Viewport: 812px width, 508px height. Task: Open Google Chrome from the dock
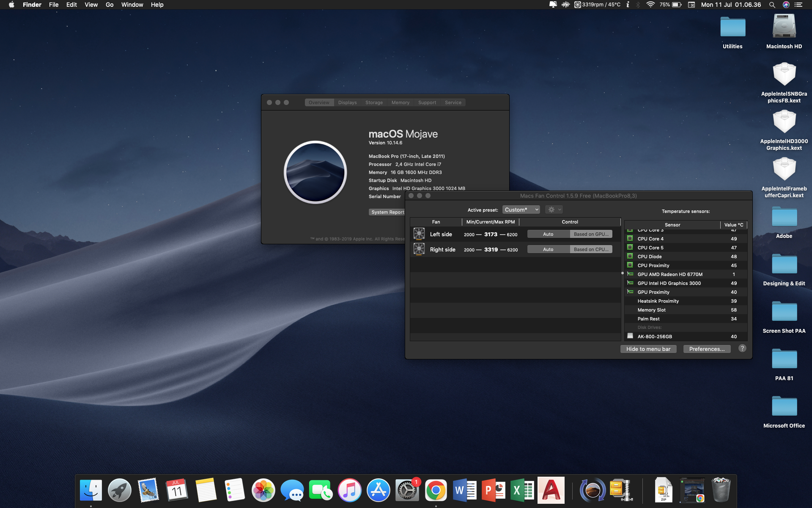[436, 491]
